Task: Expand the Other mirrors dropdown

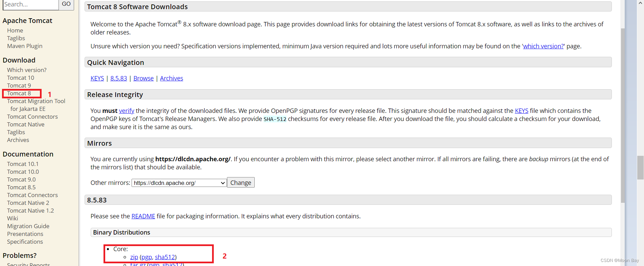Action: coord(179,183)
